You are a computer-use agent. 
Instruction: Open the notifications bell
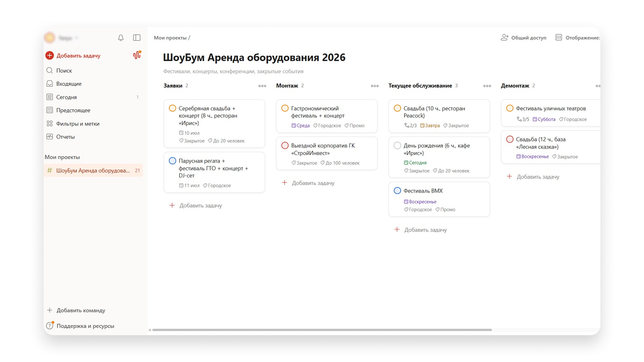tap(121, 38)
